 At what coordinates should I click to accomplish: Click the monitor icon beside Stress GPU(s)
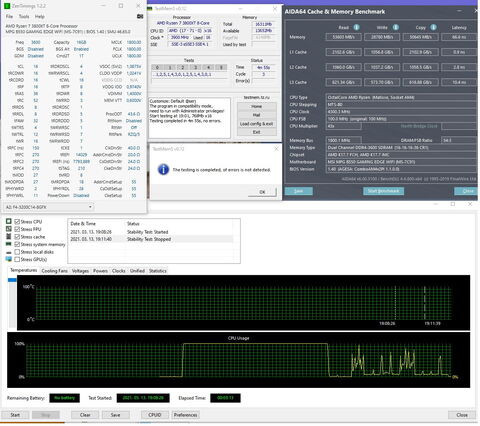click(x=9, y=259)
